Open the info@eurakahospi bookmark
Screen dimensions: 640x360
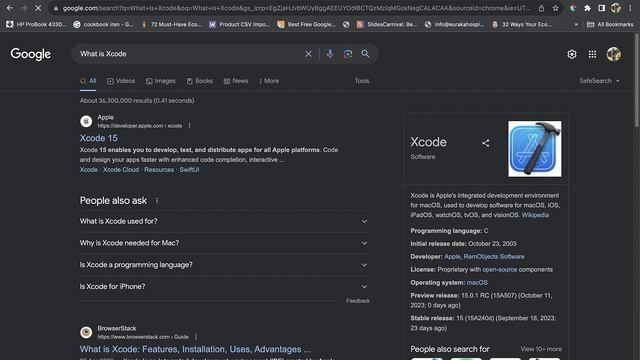(x=454, y=24)
